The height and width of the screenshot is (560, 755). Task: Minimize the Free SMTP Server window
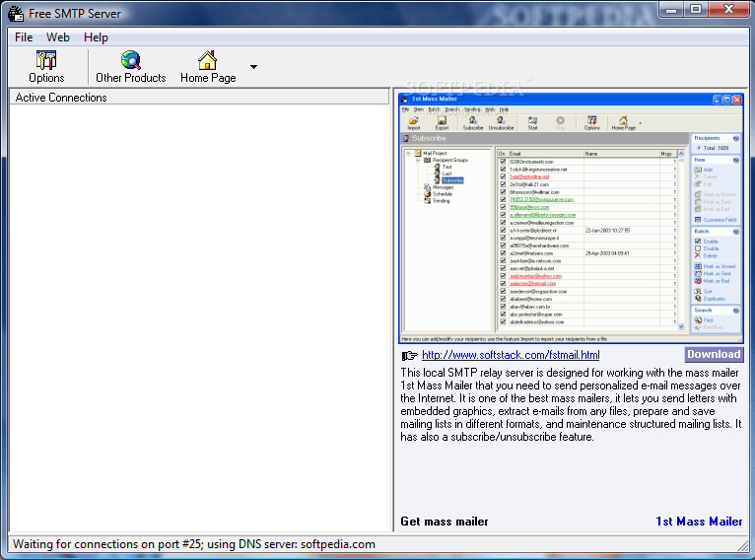tap(671, 9)
